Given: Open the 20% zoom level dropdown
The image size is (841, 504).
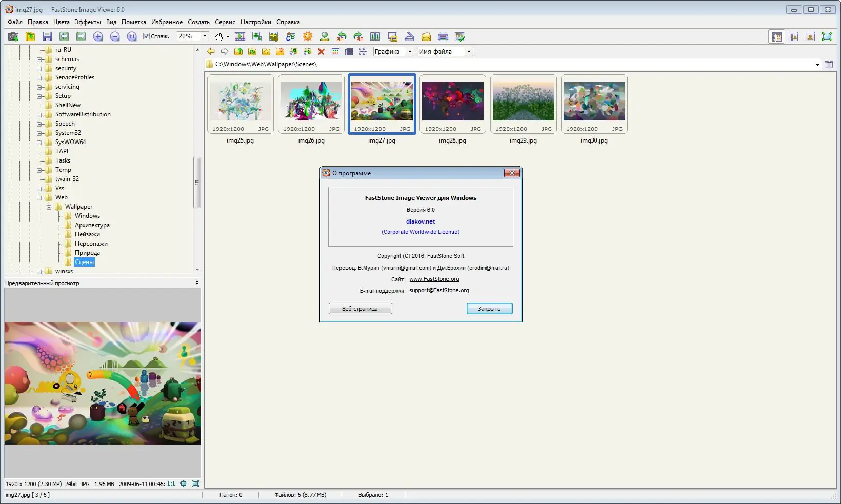Looking at the screenshot, I should click(x=204, y=36).
